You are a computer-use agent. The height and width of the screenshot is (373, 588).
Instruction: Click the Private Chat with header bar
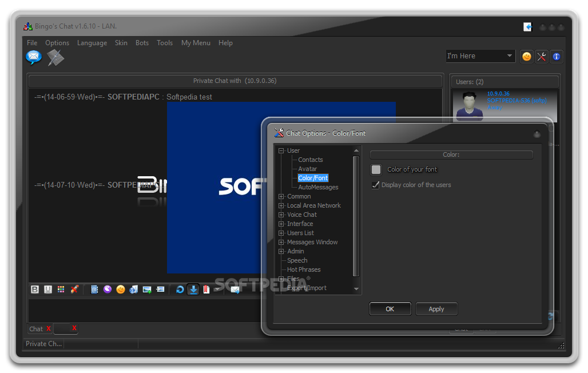[x=235, y=81]
